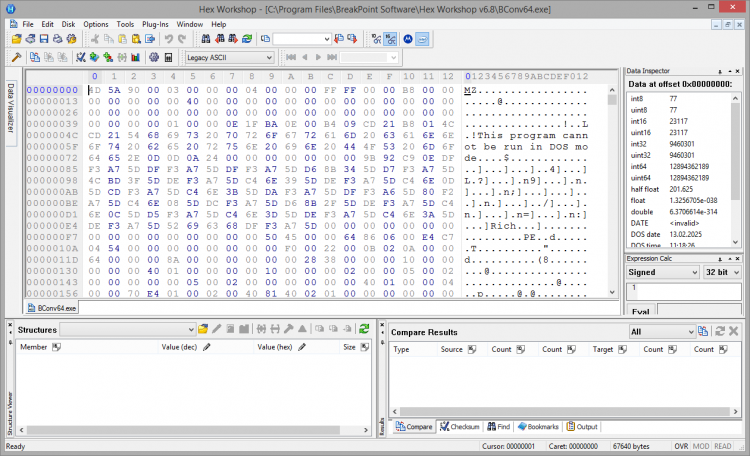Toggle hexadecimal offsets display icon
The image size is (750, 456).
coord(391,39)
